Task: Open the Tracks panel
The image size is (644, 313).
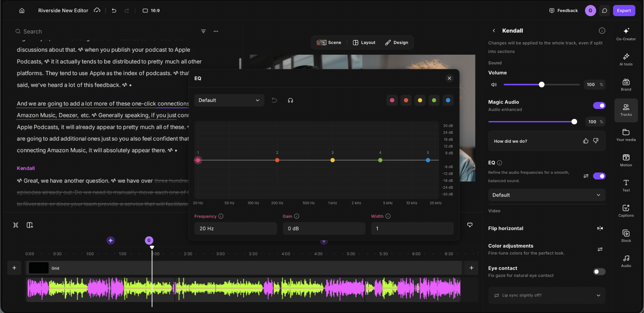Action: [626, 110]
